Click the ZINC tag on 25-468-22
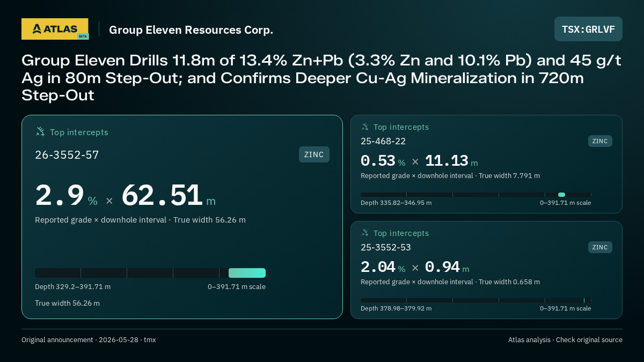The height and width of the screenshot is (362, 644). [x=600, y=141]
